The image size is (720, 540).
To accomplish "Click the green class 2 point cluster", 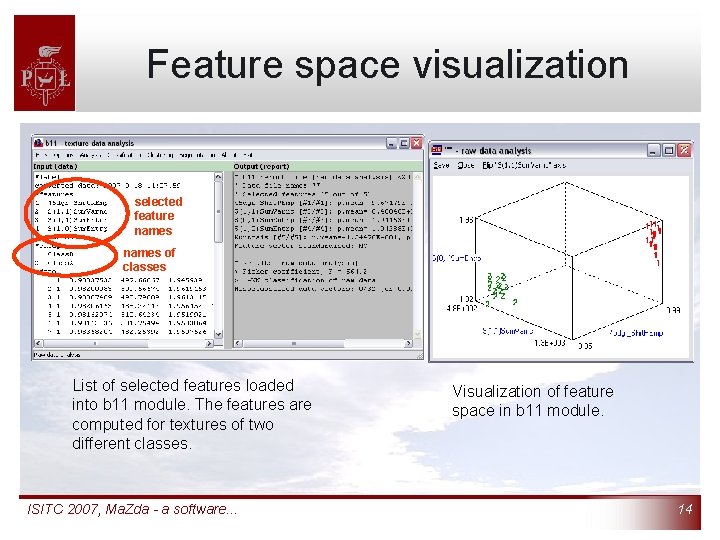I will [501, 289].
